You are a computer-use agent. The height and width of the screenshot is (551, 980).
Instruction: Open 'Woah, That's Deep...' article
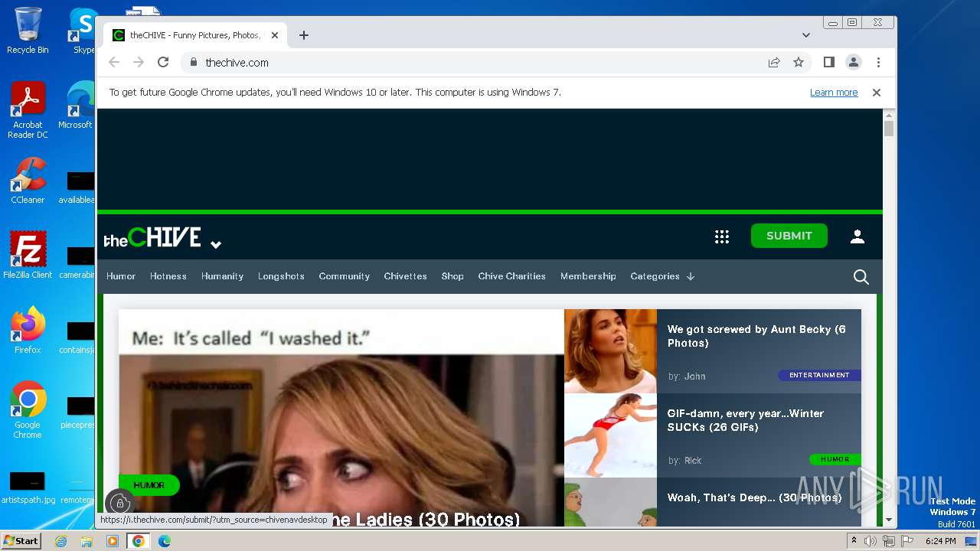point(754,497)
